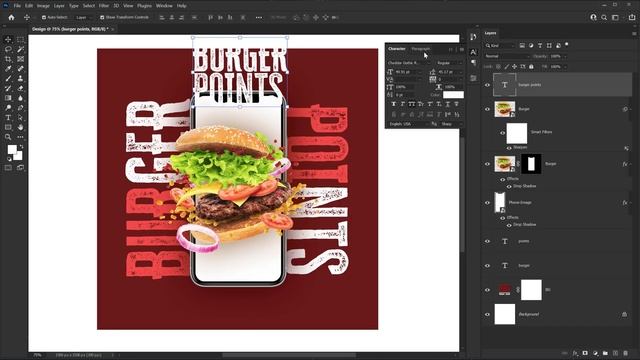Select the Path Selection tool
Viewport: 640px width, 360px height.
click(x=20, y=118)
